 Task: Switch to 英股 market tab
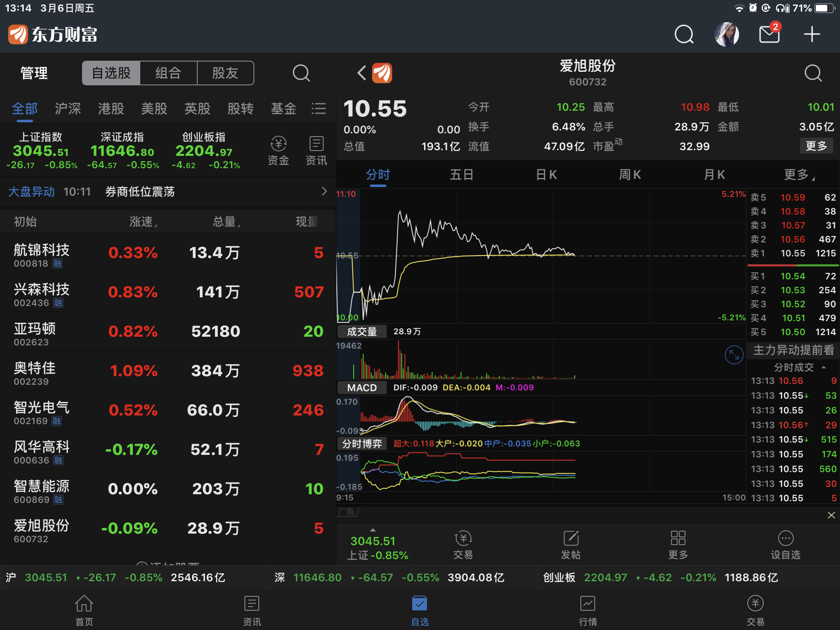[x=197, y=109]
